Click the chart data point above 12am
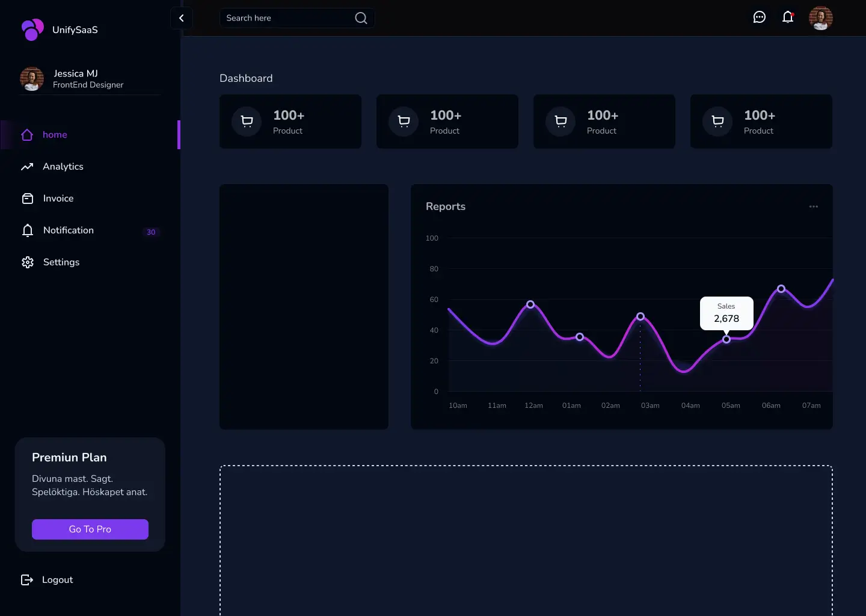Image resolution: width=866 pixels, height=616 pixels. click(530, 304)
